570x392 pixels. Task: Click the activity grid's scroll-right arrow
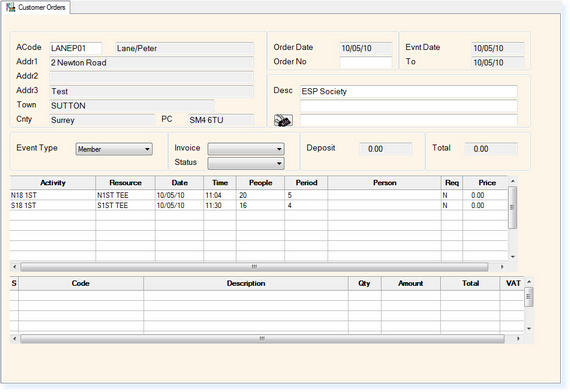502,267
